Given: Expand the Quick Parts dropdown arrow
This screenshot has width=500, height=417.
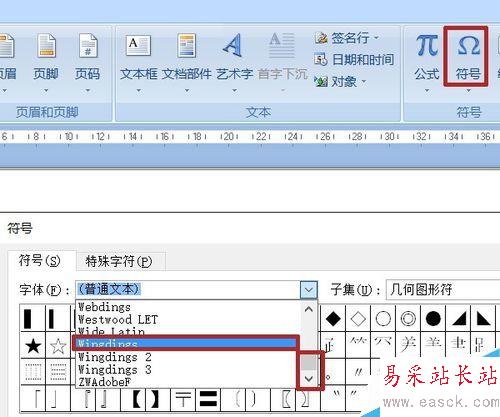Looking at the screenshot, I should click(187, 90).
